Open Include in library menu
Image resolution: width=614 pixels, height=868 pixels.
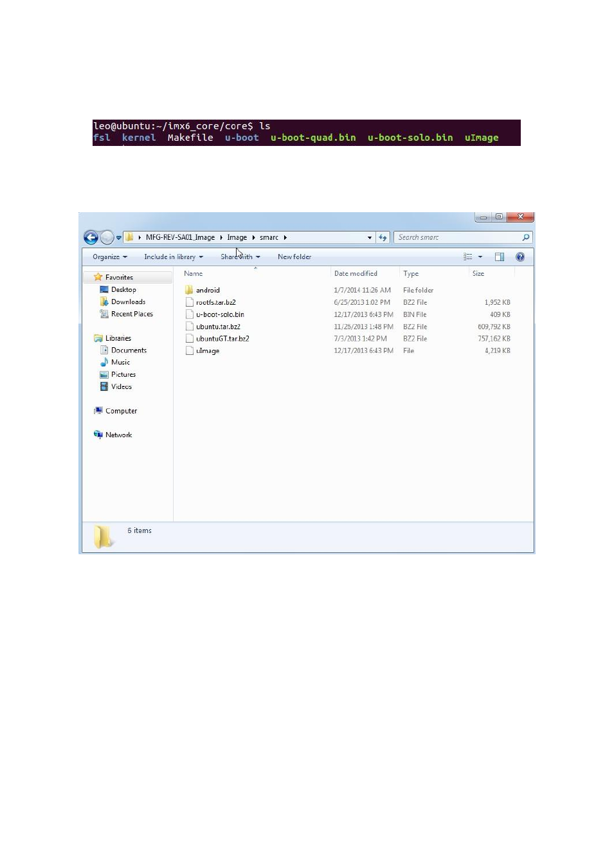pyautogui.click(x=174, y=257)
